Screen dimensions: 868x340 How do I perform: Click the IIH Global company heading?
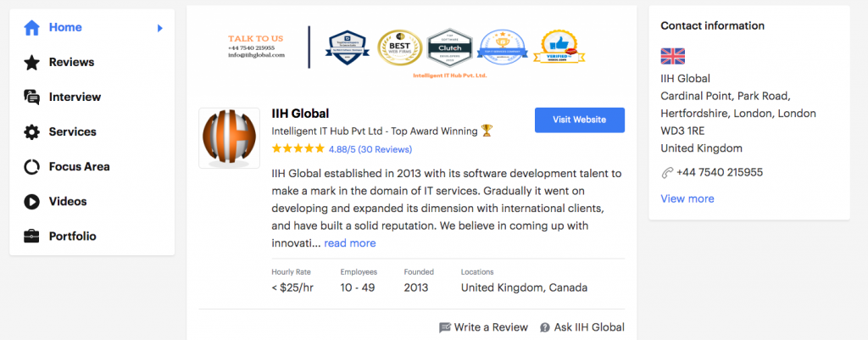tap(301, 114)
